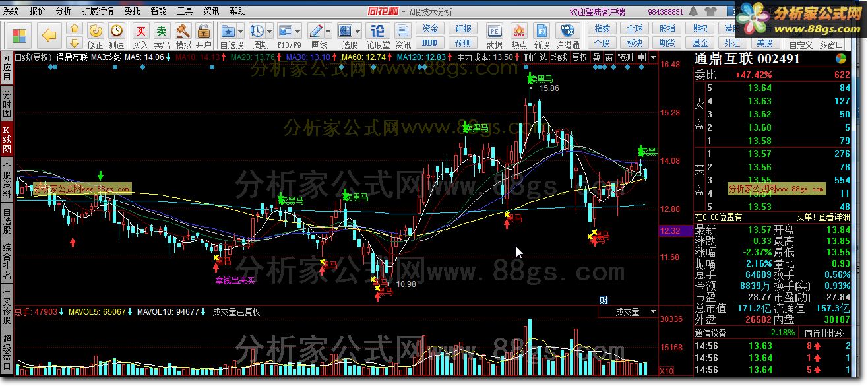Switch to the 个股资料 sidebar tab
The width and height of the screenshot is (868, 386).
7,180
